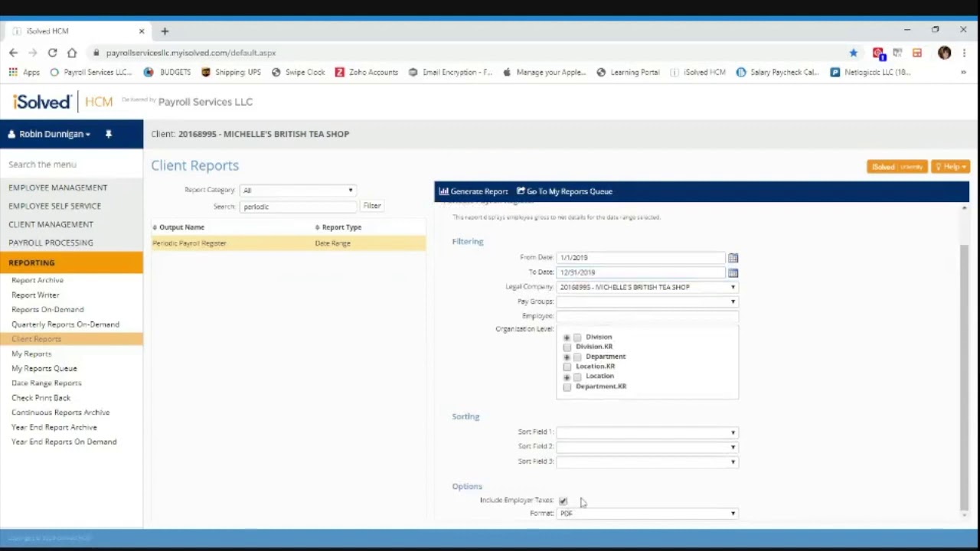Open the Manage your Apple bookmark
Screen dimensions: 980x551
pos(544,73)
